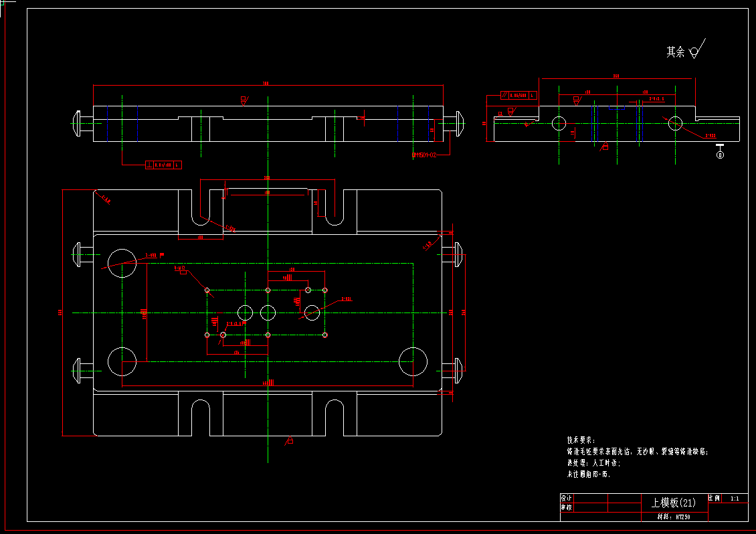Select the QM1501-02 leader label

point(424,155)
